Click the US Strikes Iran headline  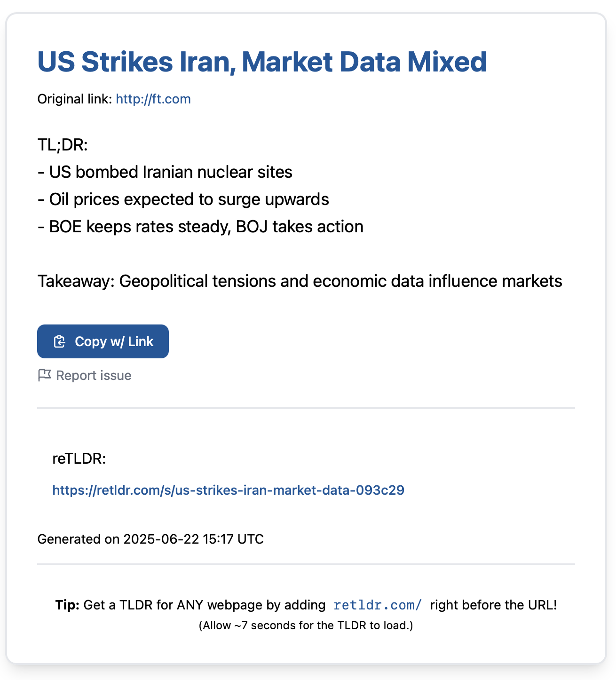(x=262, y=62)
